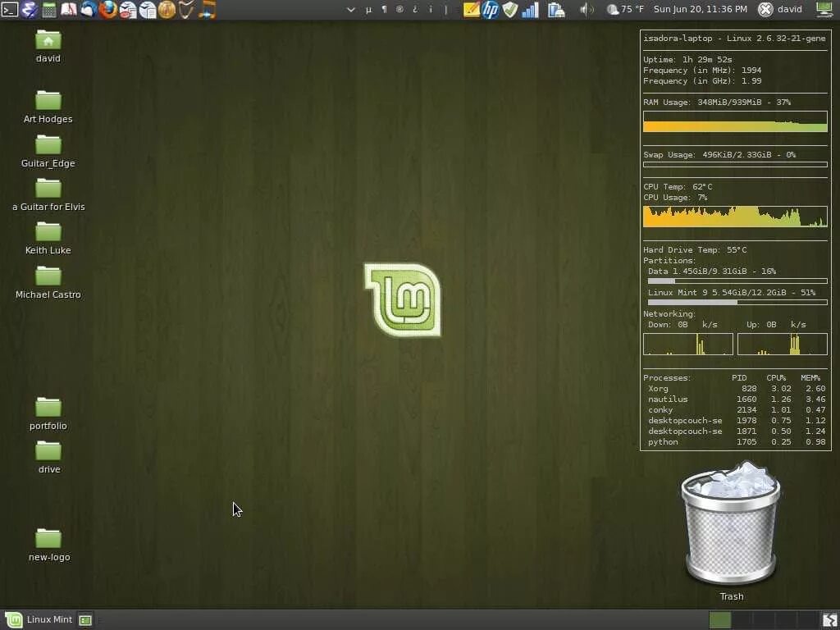Click the Xorg process row
The height and width of the screenshot is (630, 840).
coord(736,388)
